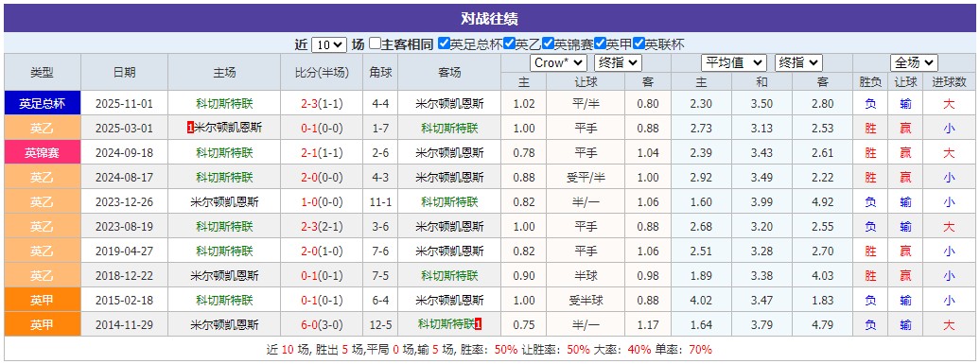980x364 pixels.
Task: Click the 类型 column header
Action: pos(42,72)
